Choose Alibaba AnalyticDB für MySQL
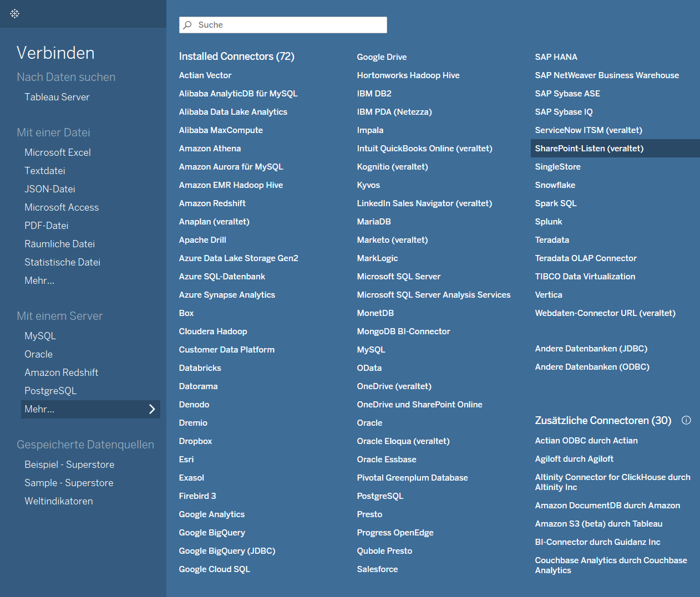The height and width of the screenshot is (597, 700). pos(239,94)
